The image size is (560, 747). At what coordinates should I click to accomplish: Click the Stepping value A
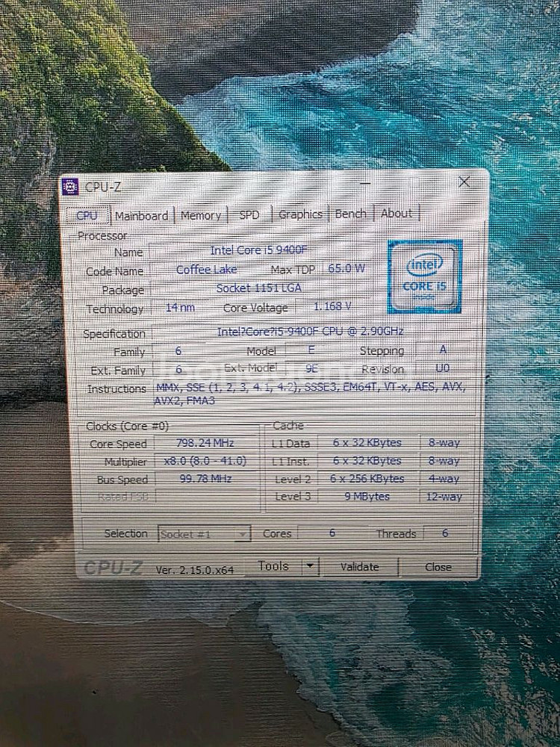(x=443, y=350)
